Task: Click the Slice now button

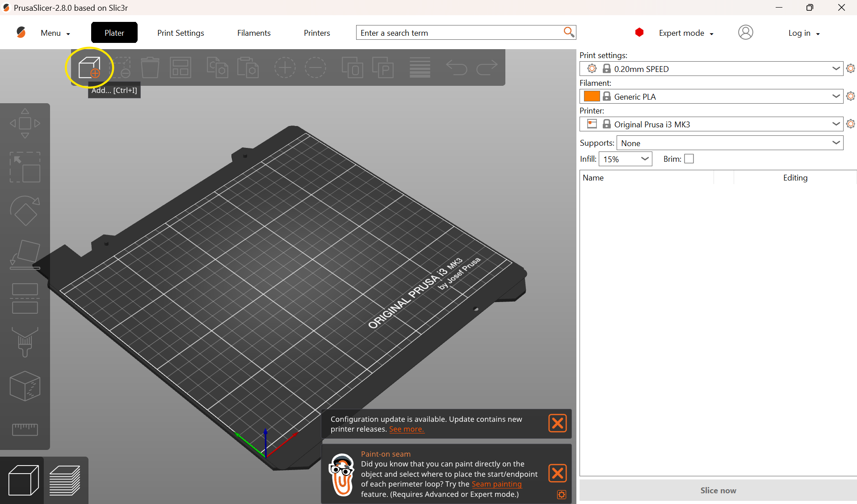Action: 718,490
